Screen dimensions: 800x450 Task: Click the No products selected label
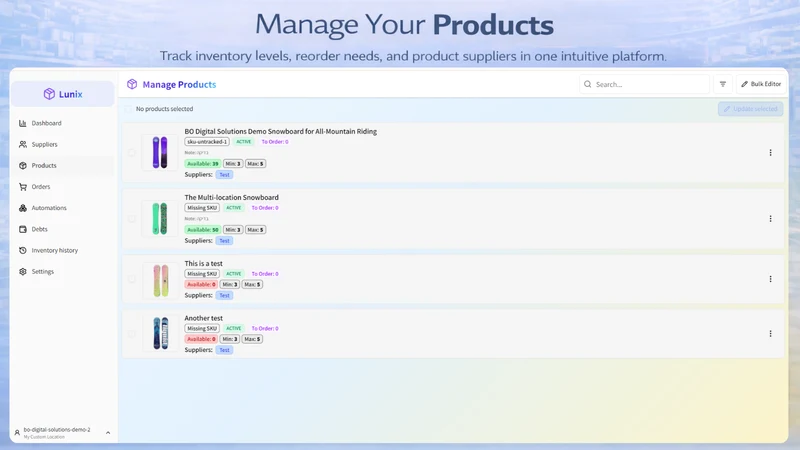click(164, 109)
